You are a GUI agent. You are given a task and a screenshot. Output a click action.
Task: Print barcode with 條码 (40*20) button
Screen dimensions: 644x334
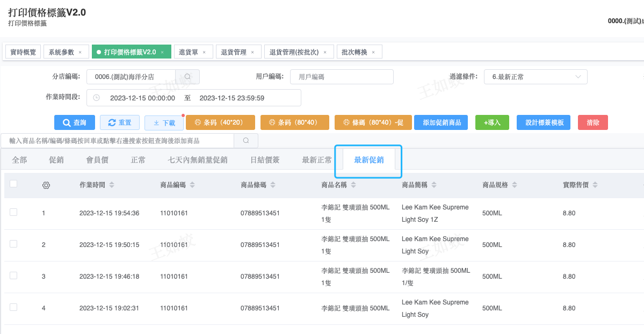click(x=220, y=123)
